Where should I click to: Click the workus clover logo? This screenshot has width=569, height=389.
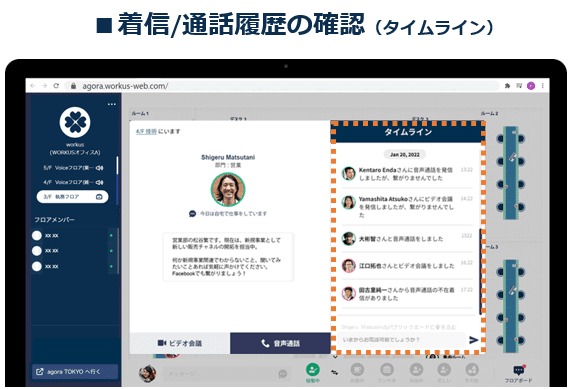coord(75,122)
